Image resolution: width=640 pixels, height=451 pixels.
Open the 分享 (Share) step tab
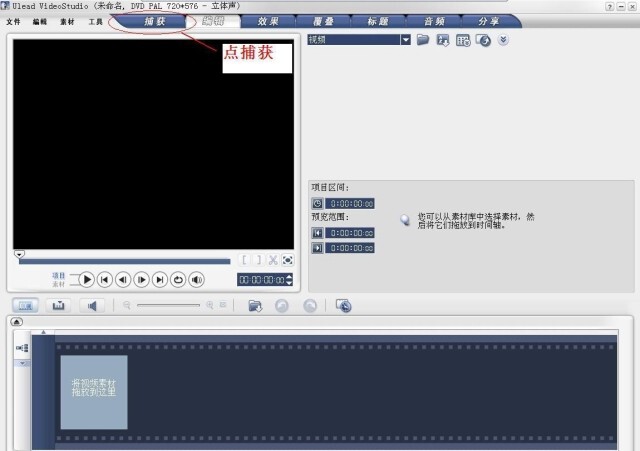[489, 21]
